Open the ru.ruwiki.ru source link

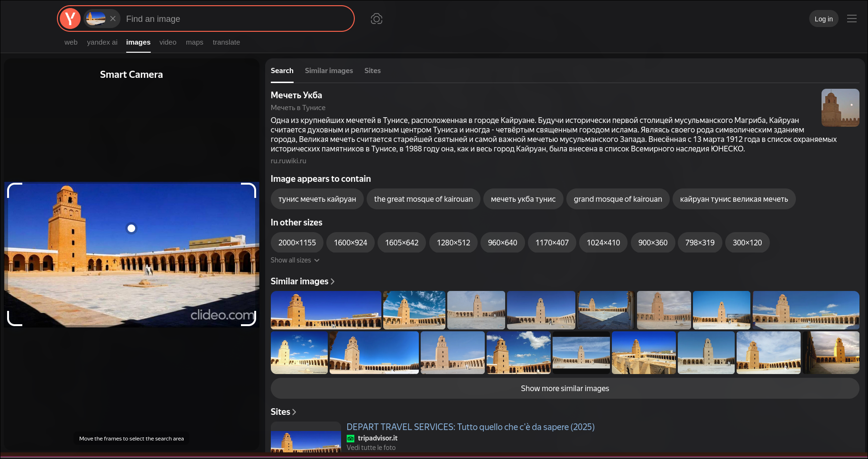tap(288, 161)
